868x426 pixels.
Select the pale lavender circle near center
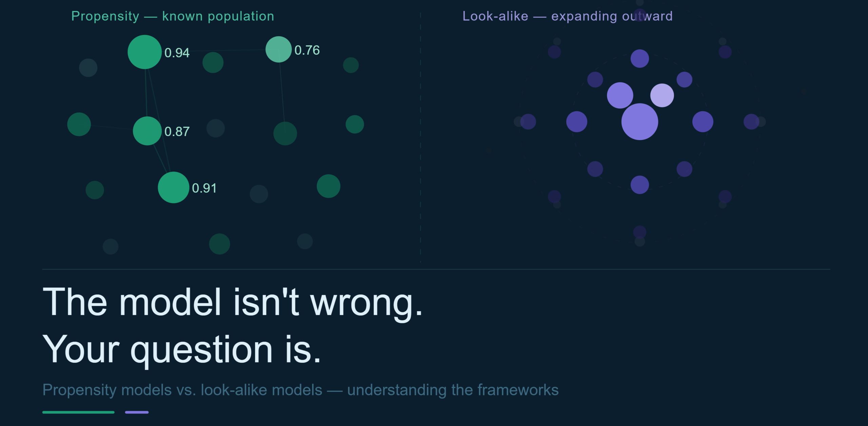click(662, 95)
